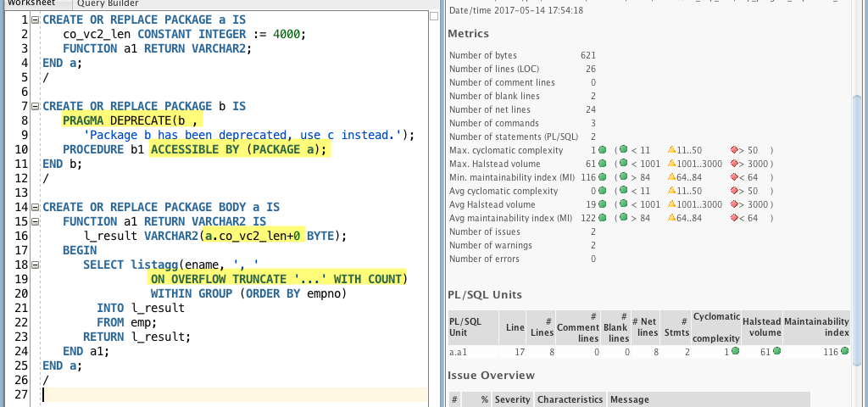Click the Message header in Issue Overview
This screenshot has width=868, height=407.
[709, 399]
